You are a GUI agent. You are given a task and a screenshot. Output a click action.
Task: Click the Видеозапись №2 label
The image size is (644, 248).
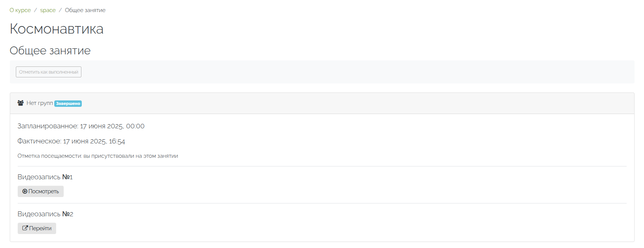(45, 214)
